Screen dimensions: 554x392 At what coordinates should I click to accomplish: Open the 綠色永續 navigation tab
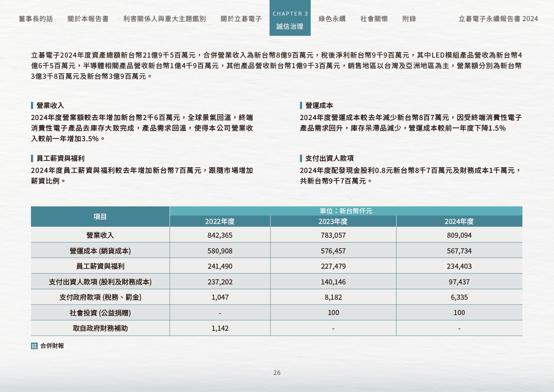tap(332, 19)
